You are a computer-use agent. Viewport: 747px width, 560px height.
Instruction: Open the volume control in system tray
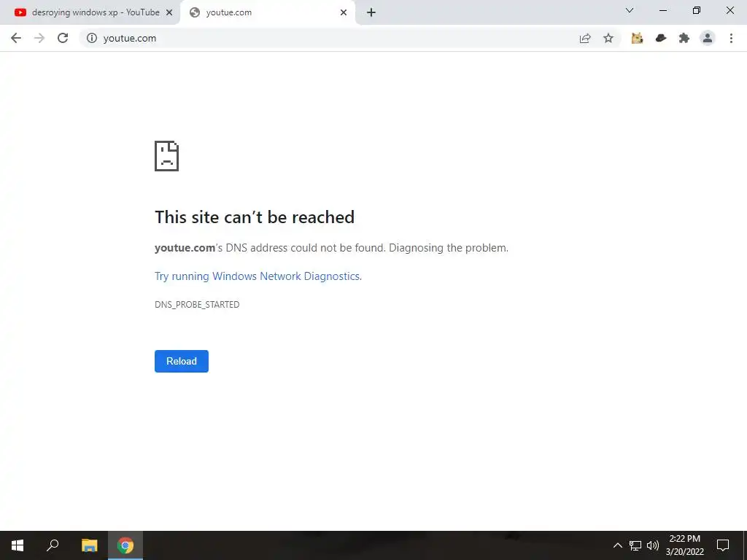tap(653, 545)
